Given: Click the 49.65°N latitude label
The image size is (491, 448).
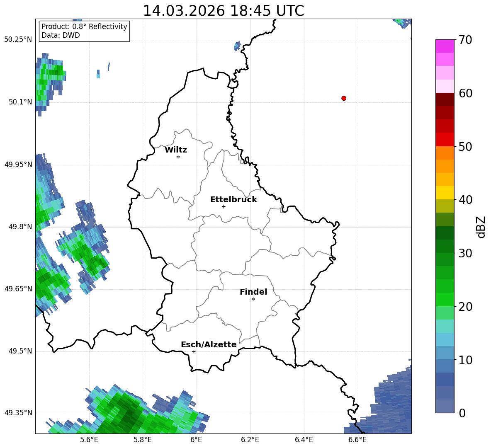Looking at the screenshot, I should pyautogui.click(x=18, y=289).
